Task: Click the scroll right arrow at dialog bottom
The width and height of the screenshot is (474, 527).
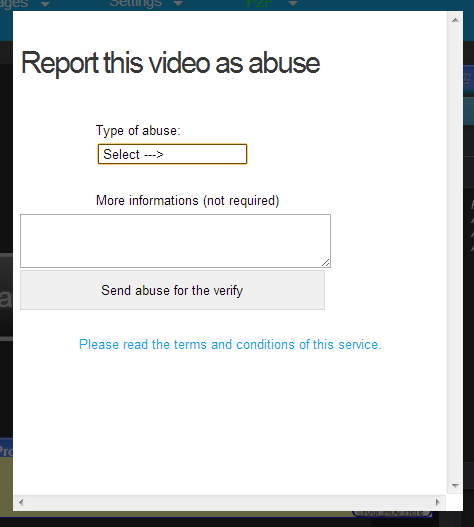Action: tap(437, 502)
